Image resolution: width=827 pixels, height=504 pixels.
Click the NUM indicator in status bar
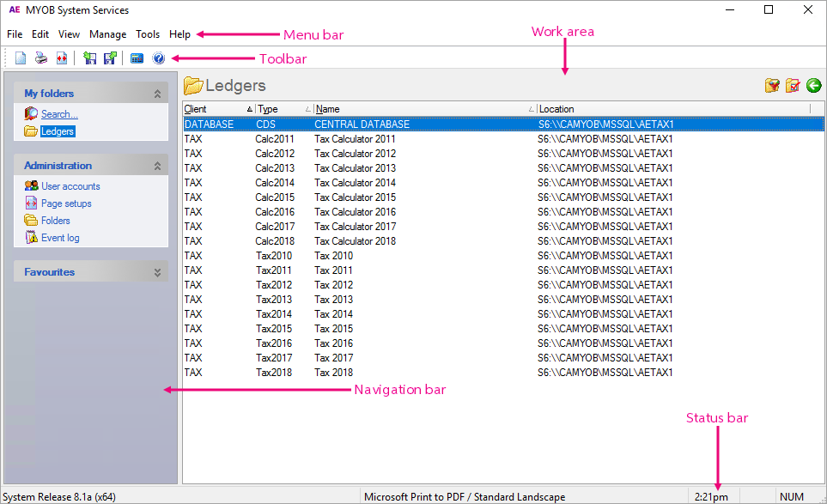792,496
